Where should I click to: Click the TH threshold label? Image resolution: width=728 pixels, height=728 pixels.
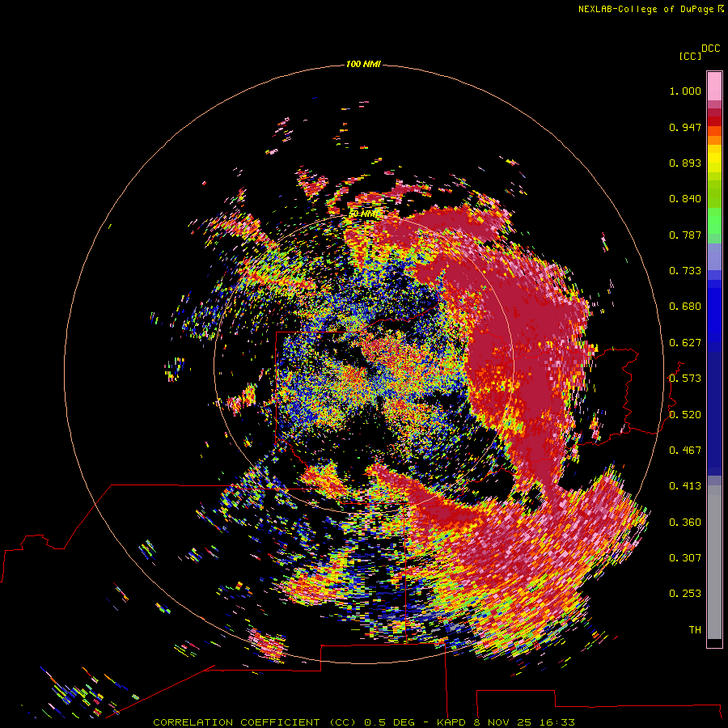pos(695,630)
